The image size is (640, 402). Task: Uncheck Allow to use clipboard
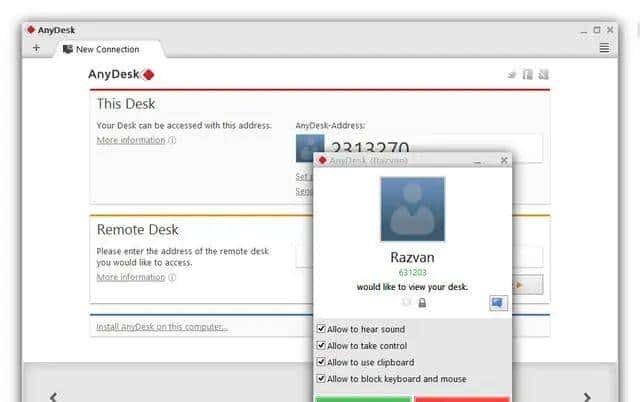[321, 362]
